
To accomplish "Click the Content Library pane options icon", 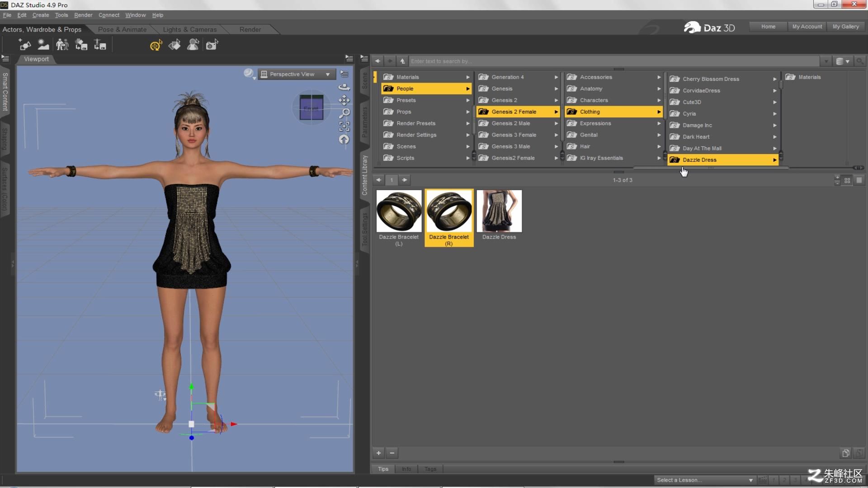I will point(364,58).
